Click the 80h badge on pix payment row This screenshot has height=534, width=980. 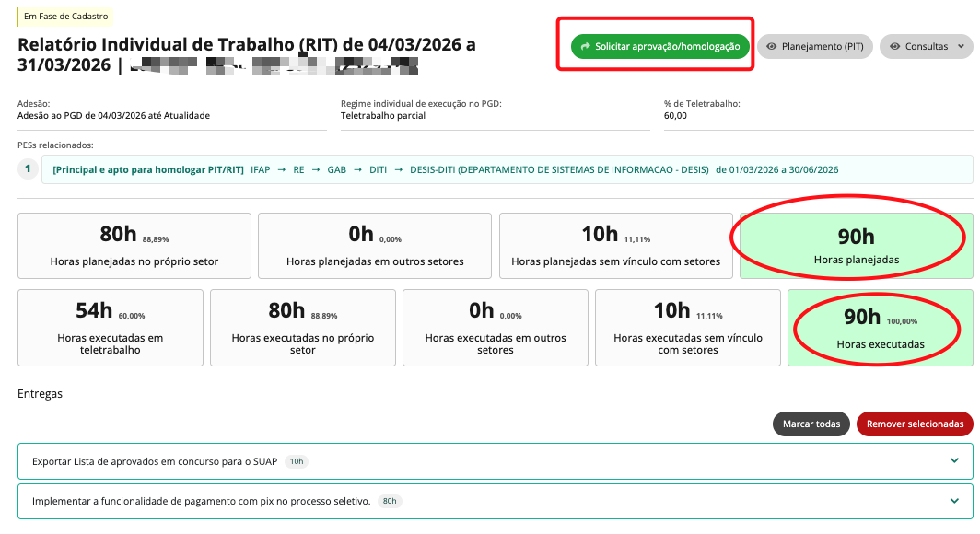click(x=390, y=502)
